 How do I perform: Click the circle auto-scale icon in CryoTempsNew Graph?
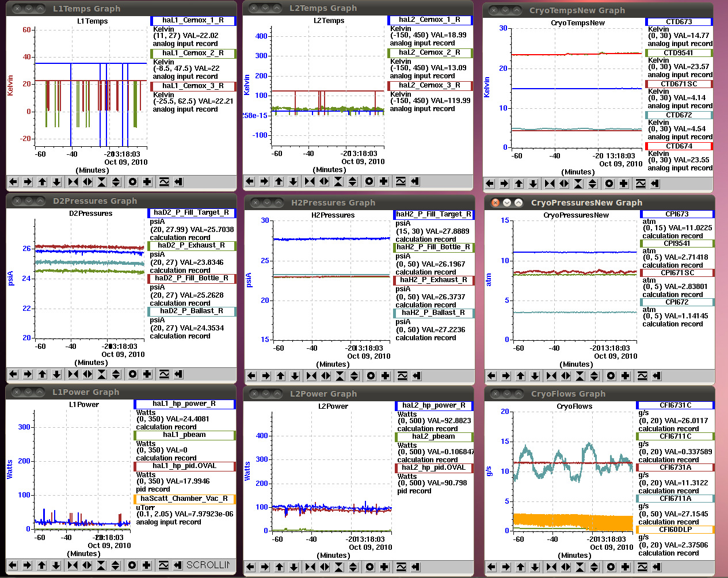[609, 184]
